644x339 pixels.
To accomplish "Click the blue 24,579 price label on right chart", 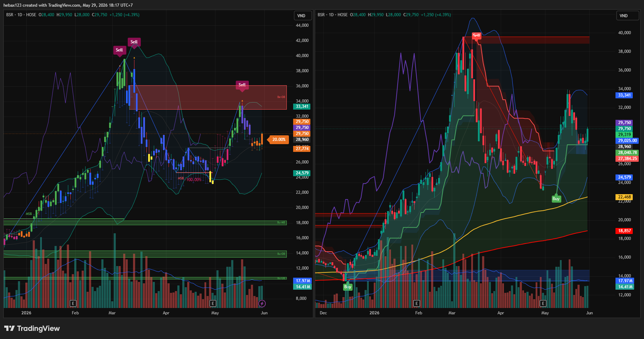I will pyautogui.click(x=625, y=177).
